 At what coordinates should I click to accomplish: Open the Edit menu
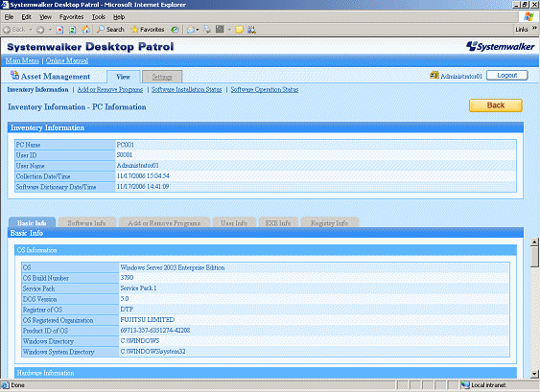click(27, 17)
